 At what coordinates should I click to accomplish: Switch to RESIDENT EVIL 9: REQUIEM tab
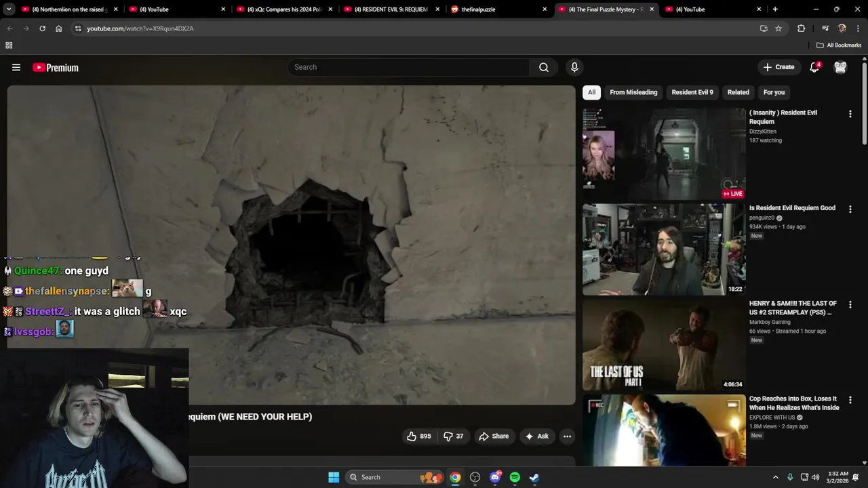391,9
